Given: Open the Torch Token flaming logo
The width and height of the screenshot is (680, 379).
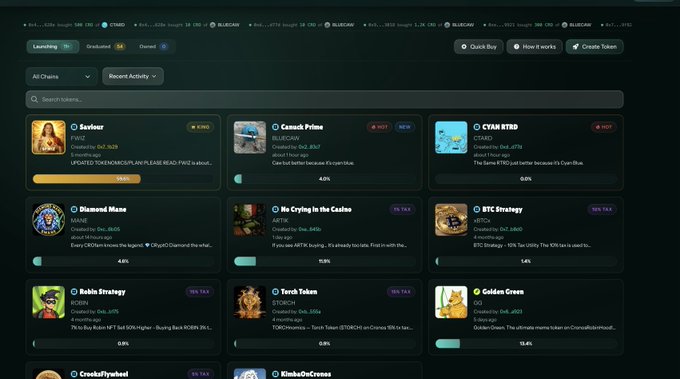Looking at the screenshot, I should [x=250, y=302].
